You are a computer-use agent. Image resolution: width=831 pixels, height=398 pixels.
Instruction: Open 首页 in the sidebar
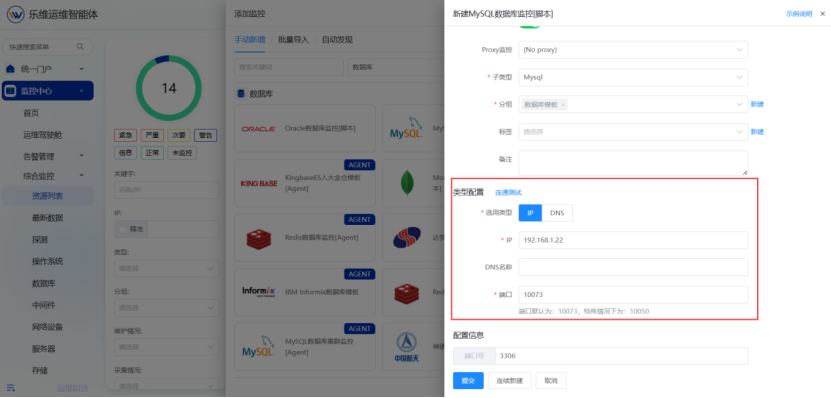pyautogui.click(x=31, y=113)
